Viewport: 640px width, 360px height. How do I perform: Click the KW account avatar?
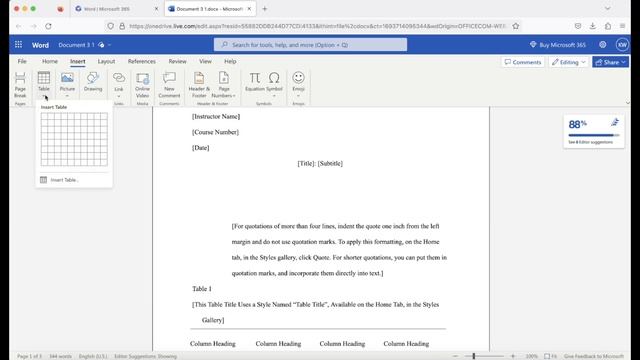click(x=622, y=44)
